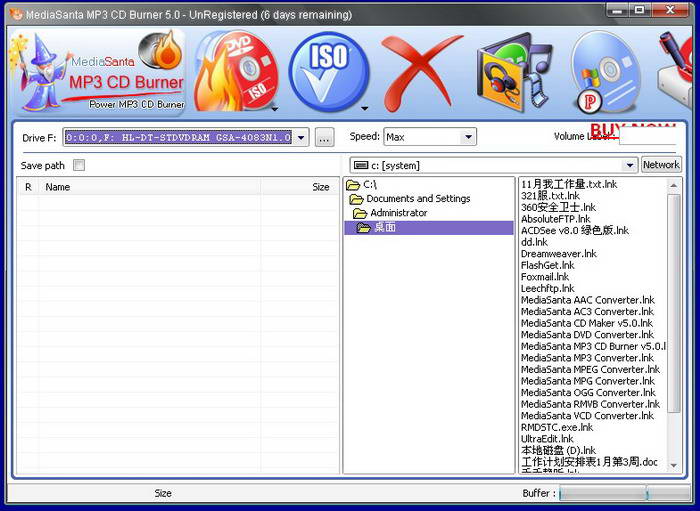Toggle the Save path checkbox
The image size is (700, 511).
(x=79, y=166)
